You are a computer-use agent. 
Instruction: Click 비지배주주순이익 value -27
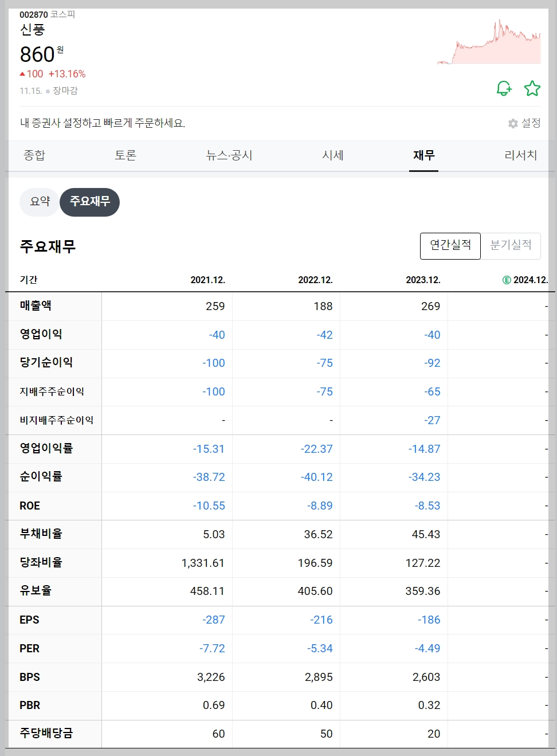432,420
